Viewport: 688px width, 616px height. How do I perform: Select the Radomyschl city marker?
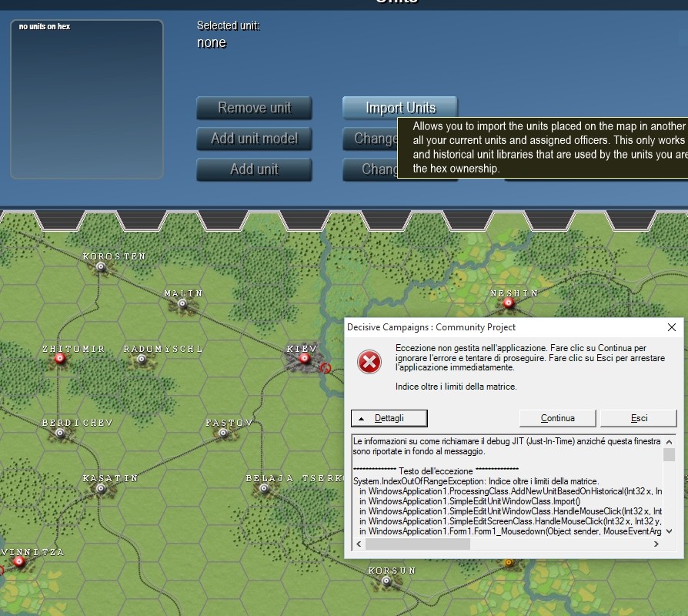[142, 359]
